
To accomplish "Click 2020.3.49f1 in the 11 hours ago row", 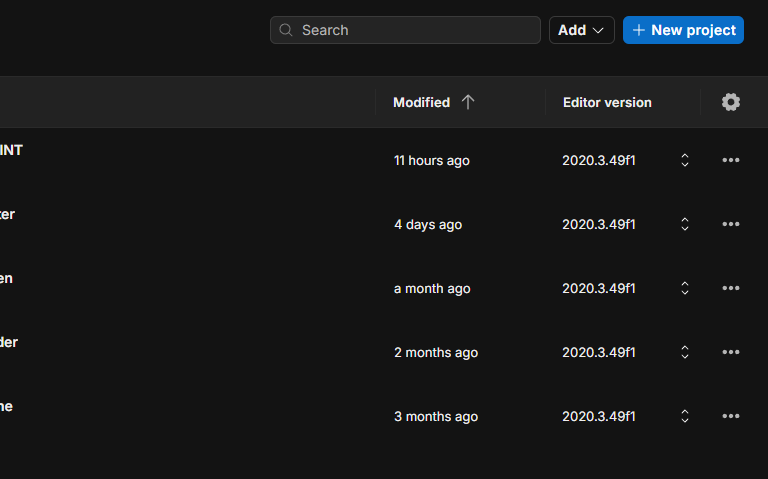I will coord(599,161).
